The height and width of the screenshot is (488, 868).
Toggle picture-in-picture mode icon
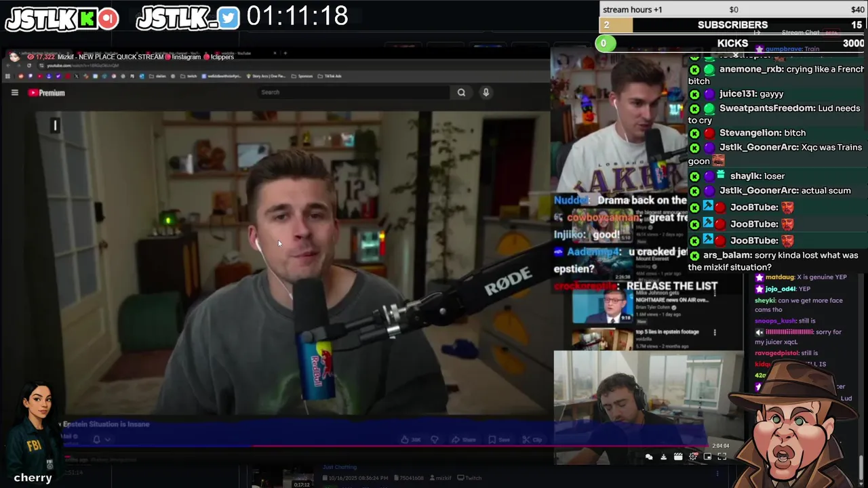coord(707,457)
